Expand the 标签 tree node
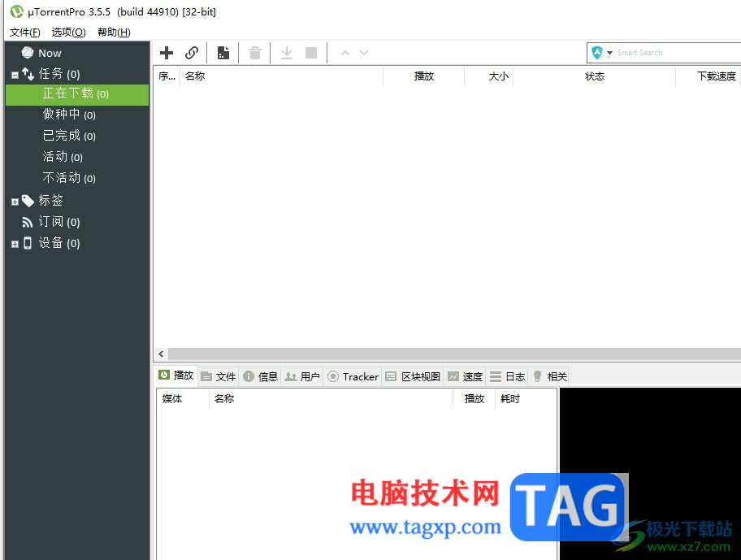The height and width of the screenshot is (560, 741). point(15,202)
